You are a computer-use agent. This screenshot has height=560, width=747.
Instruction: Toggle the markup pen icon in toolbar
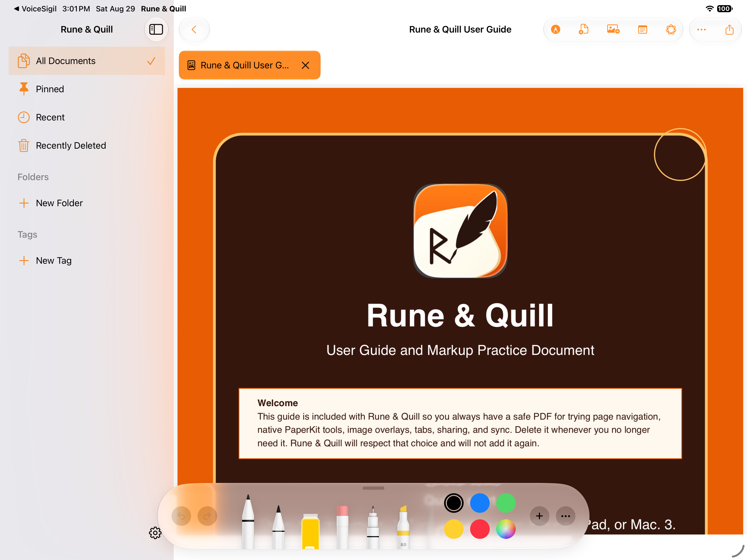point(556,29)
